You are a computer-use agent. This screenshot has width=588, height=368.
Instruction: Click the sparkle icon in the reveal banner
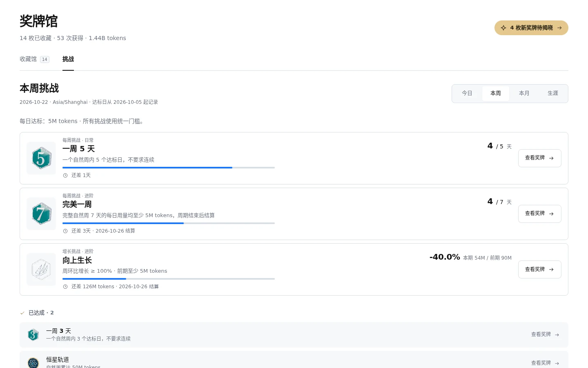coord(503,28)
